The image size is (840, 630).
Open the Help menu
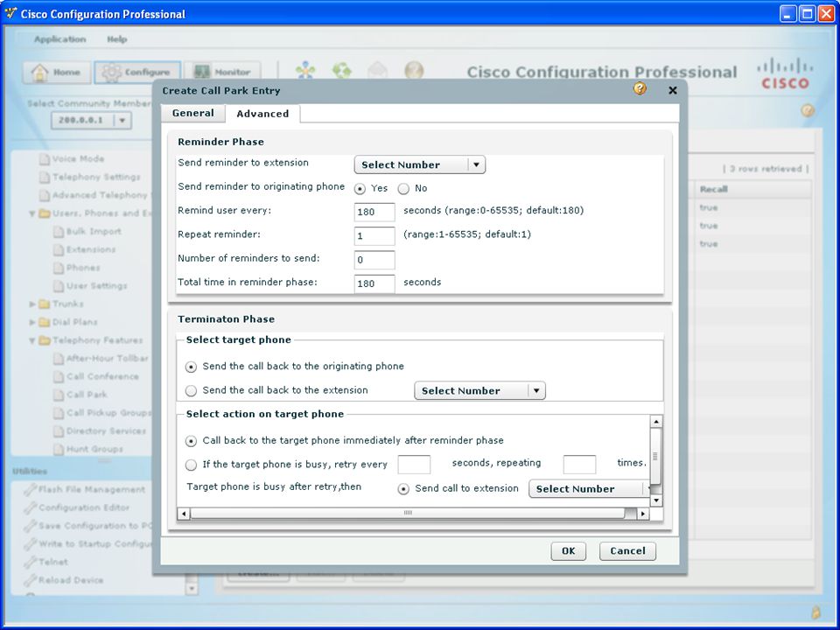(116, 39)
